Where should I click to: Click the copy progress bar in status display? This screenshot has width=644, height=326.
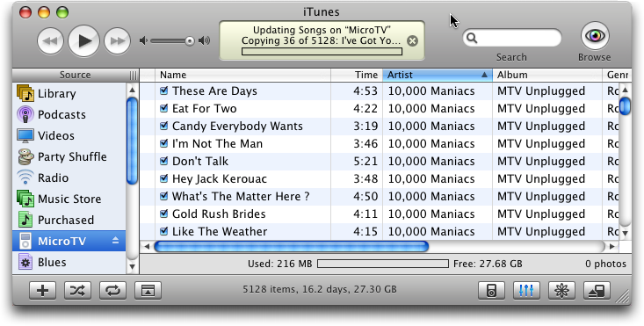pos(322,51)
